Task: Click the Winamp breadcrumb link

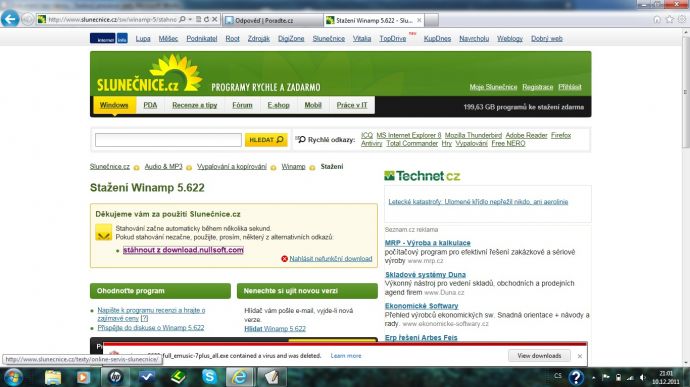Action: coord(294,166)
